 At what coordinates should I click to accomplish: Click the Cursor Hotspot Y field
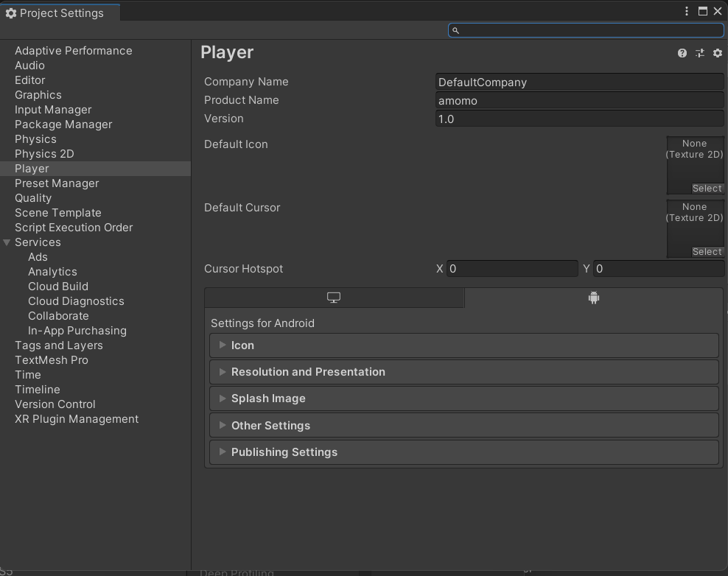pos(658,269)
